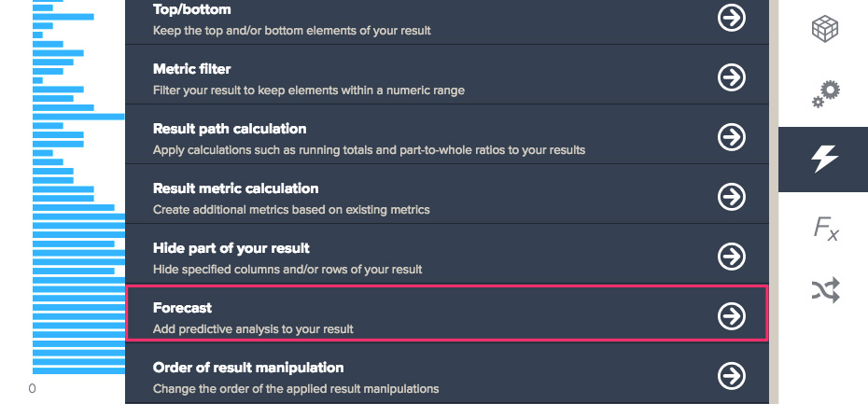Screen dimensions: 868x404
Task: Select the lightning bolt manipulations icon
Action: (823, 160)
